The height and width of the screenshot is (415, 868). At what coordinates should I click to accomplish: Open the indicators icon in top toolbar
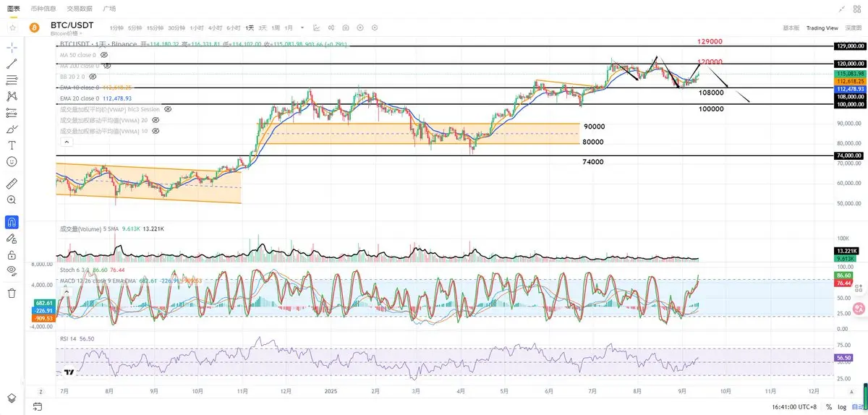317,27
